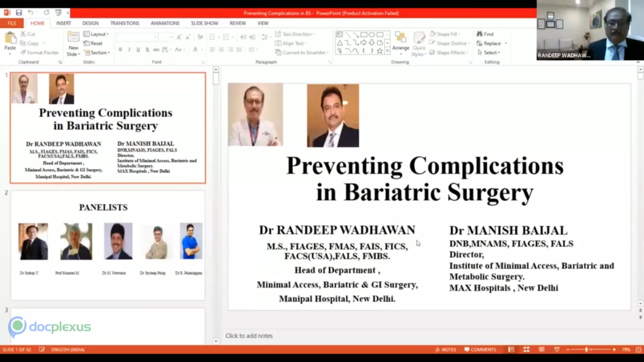Save the presentation from quick access toolbar
644x362 pixels.
coord(19,13)
